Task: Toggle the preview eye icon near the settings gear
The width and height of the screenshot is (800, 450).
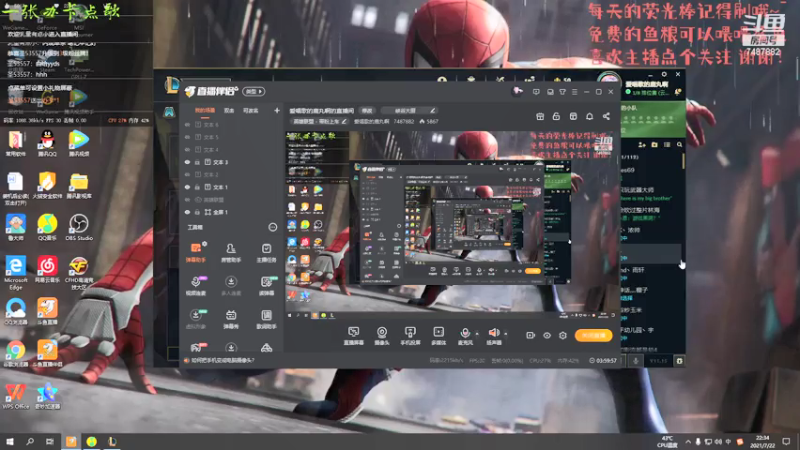Action: [x=547, y=335]
